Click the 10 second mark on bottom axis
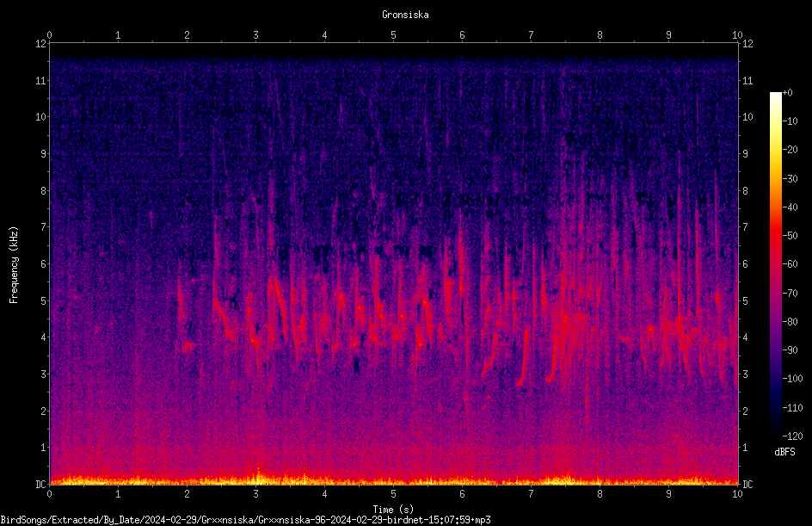This screenshot has height=526, width=812. [737, 494]
